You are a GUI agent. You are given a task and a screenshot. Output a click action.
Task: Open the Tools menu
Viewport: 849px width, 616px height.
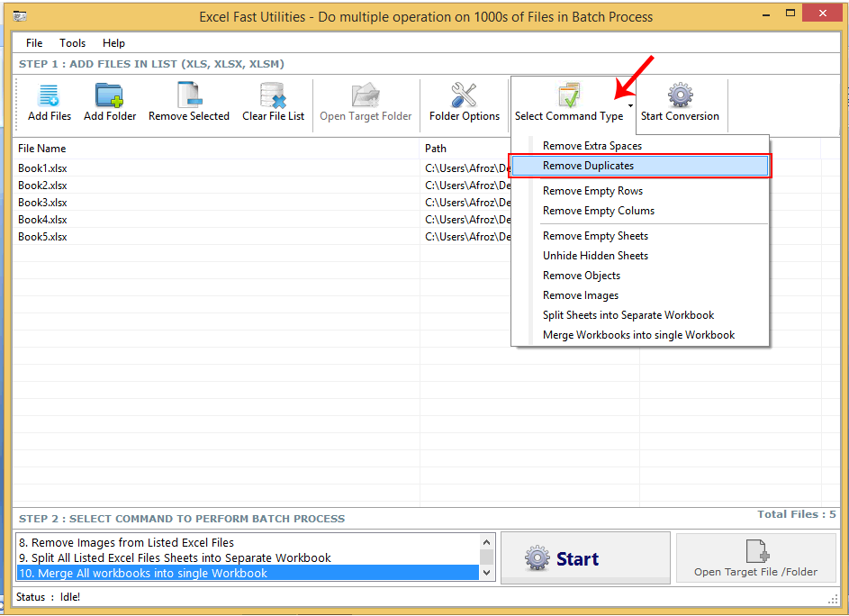click(x=72, y=42)
